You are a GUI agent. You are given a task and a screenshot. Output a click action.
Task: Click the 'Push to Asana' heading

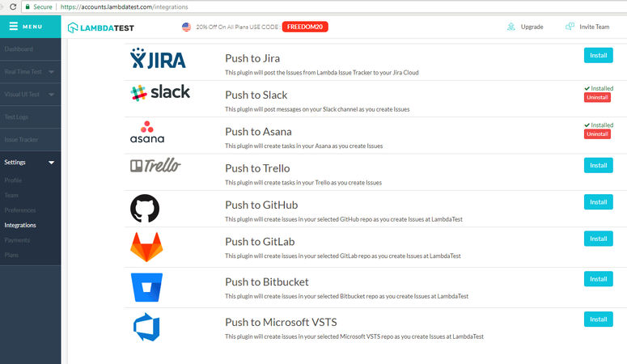(x=258, y=132)
